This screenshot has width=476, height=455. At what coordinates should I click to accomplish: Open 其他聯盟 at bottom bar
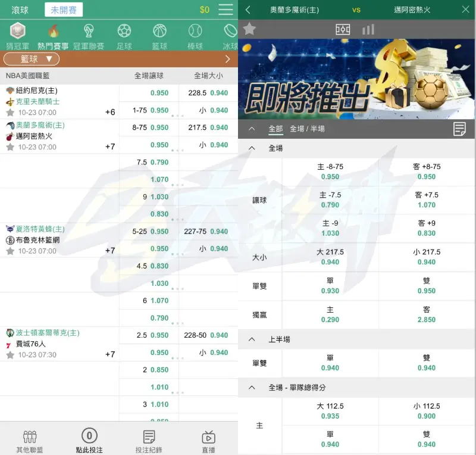click(30, 442)
